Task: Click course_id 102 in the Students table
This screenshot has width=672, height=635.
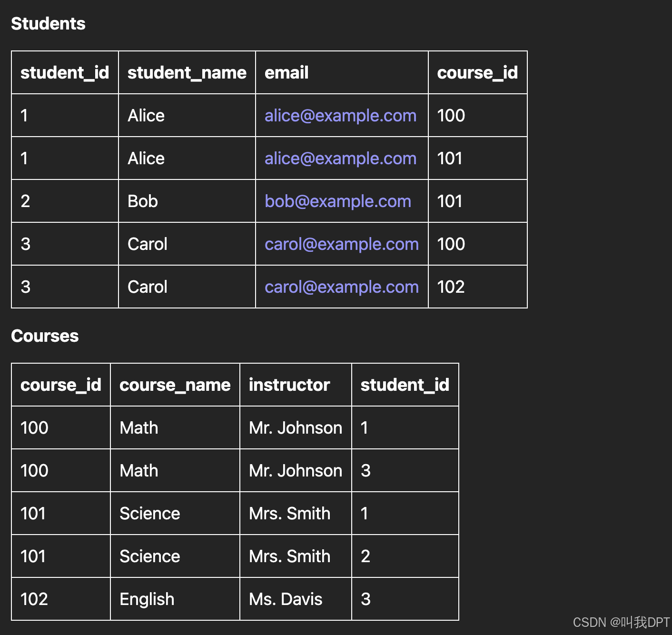Action: pyautogui.click(x=451, y=287)
